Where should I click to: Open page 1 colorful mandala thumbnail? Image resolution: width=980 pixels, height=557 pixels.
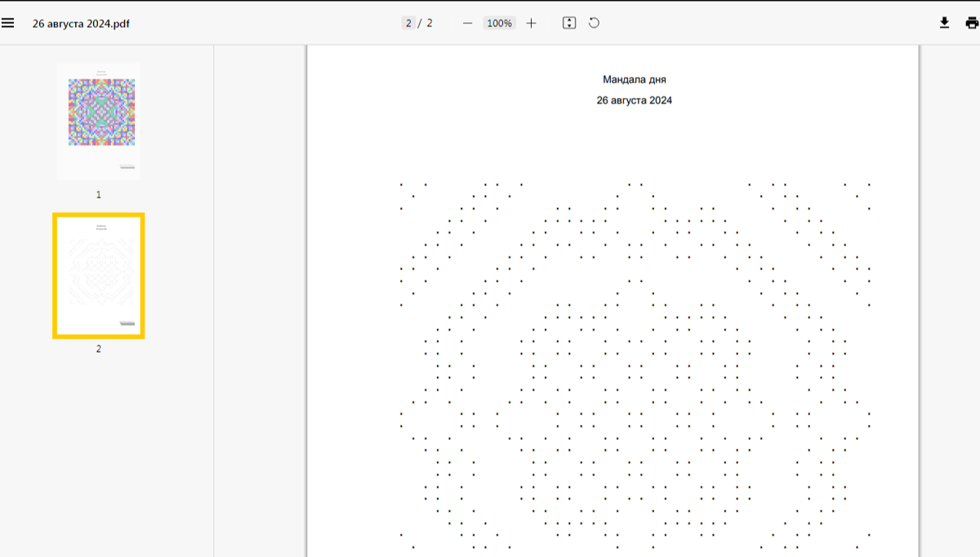click(x=99, y=121)
